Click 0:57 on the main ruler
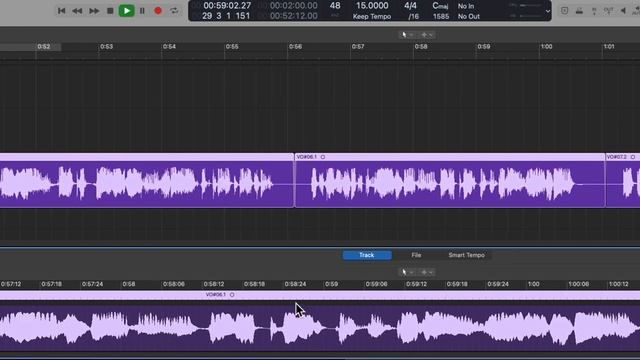 [x=358, y=47]
